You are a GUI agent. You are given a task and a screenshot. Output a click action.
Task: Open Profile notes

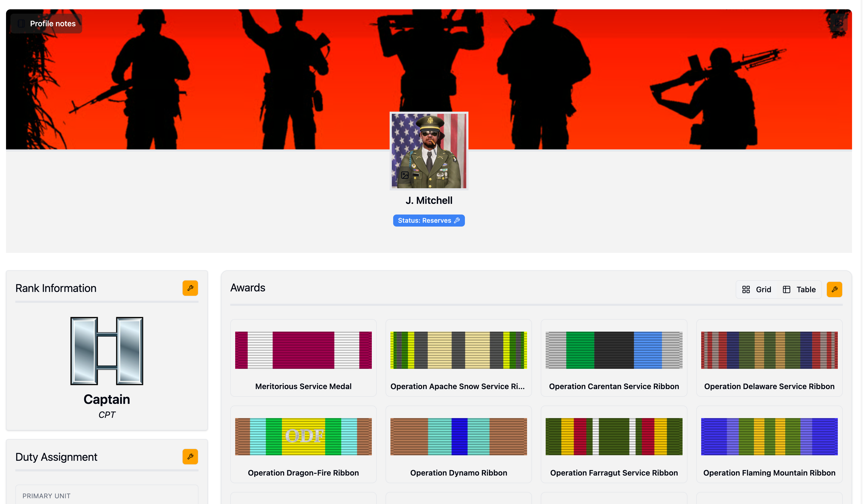[x=53, y=24]
